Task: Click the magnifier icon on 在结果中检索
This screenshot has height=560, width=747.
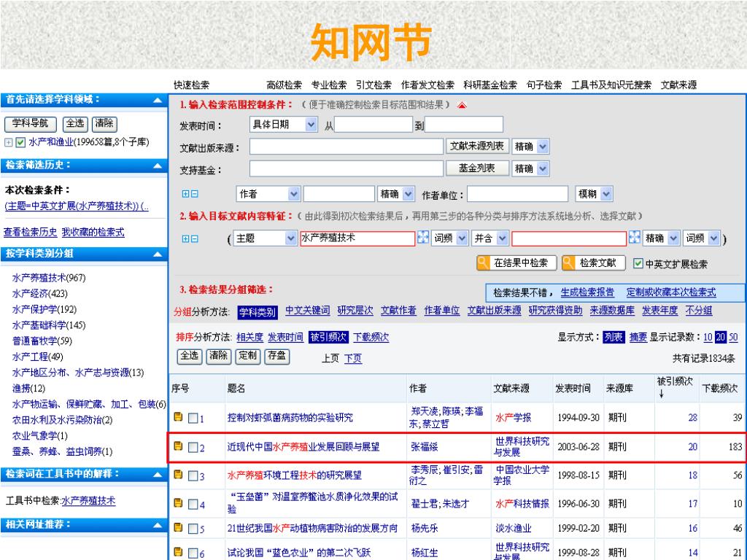Action: coord(483,262)
